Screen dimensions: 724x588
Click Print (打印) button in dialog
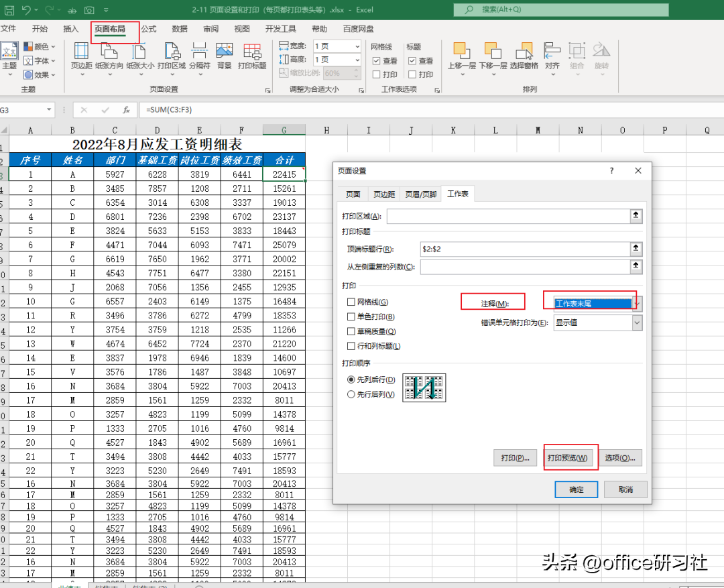point(516,458)
